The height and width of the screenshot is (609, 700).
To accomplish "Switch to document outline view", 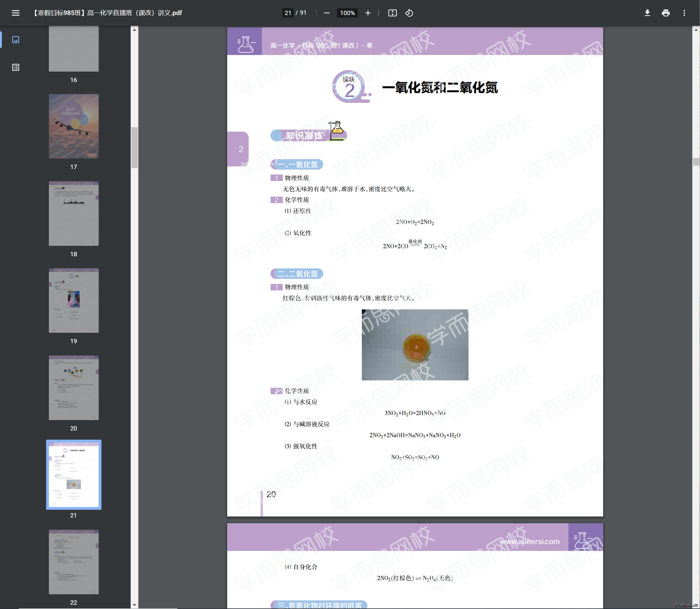I will pos(16,67).
